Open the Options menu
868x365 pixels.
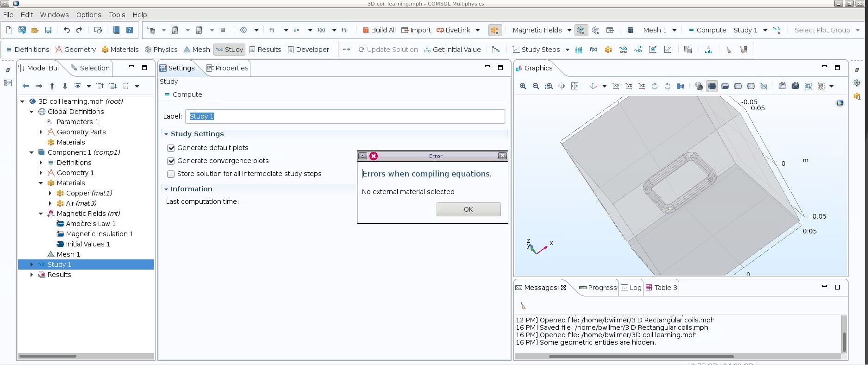pos(88,15)
